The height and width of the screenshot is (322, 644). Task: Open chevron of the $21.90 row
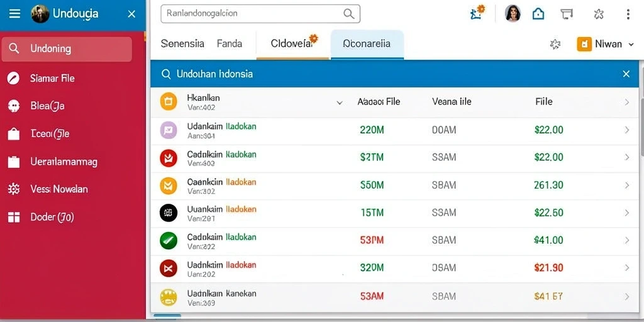click(x=627, y=268)
